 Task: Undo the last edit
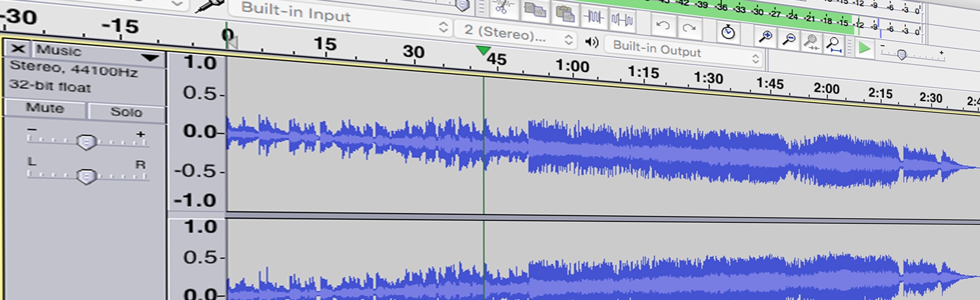(663, 25)
